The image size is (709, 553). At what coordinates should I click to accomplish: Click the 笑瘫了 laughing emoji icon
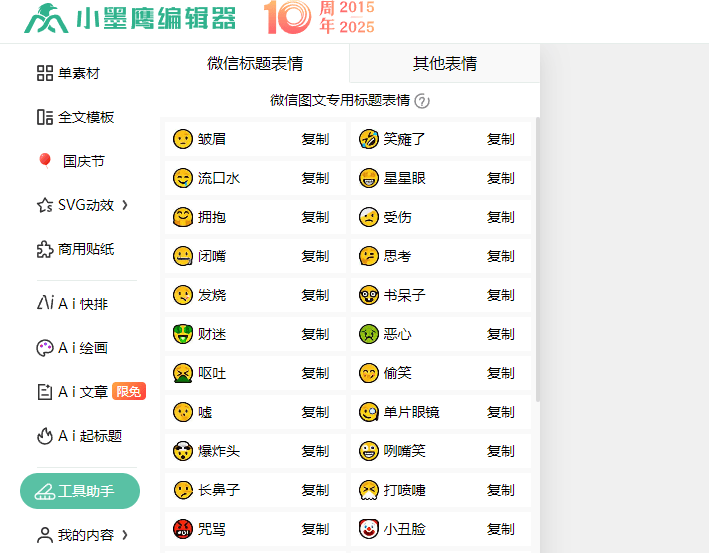368,139
